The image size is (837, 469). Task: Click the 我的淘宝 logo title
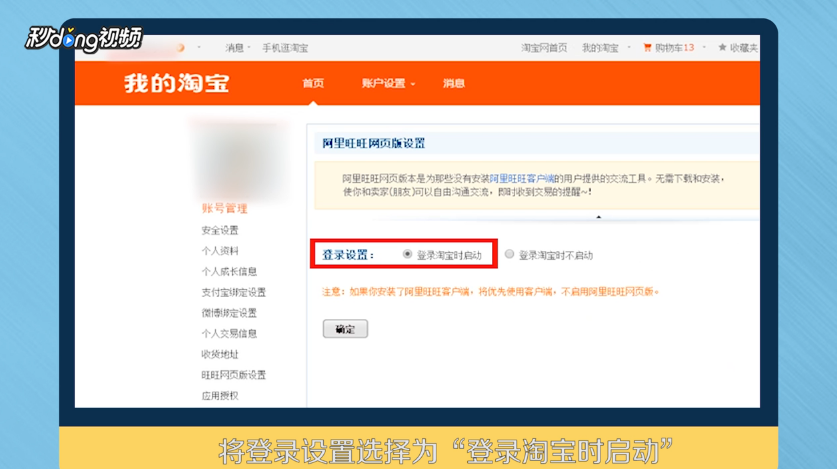point(177,83)
